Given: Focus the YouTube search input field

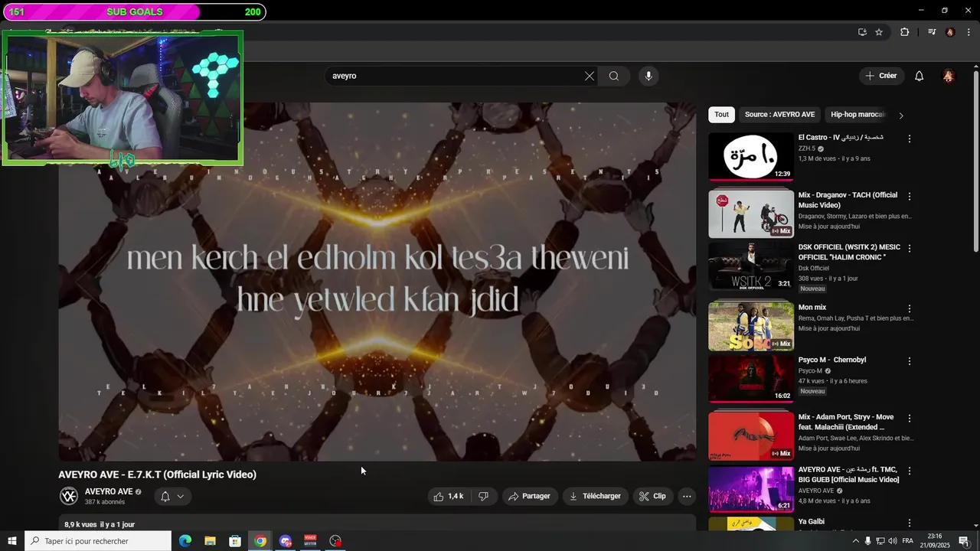Looking at the screenshot, I should 456,76.
